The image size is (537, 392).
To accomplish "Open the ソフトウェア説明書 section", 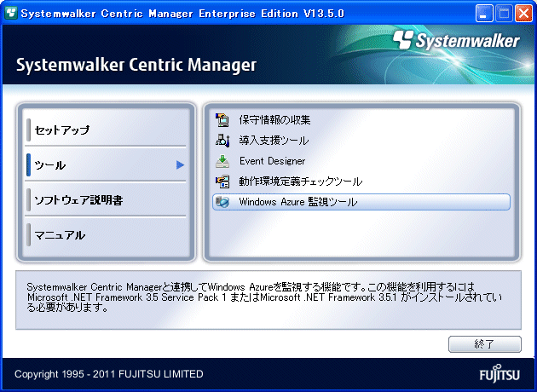I will pyautogui.click(x=107, y=200).
